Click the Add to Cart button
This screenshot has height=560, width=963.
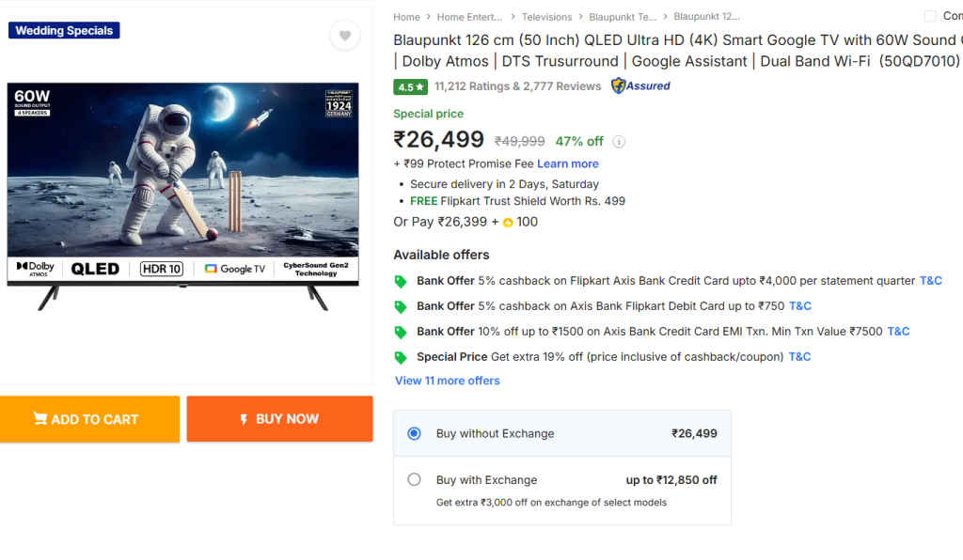coord(89,419)
